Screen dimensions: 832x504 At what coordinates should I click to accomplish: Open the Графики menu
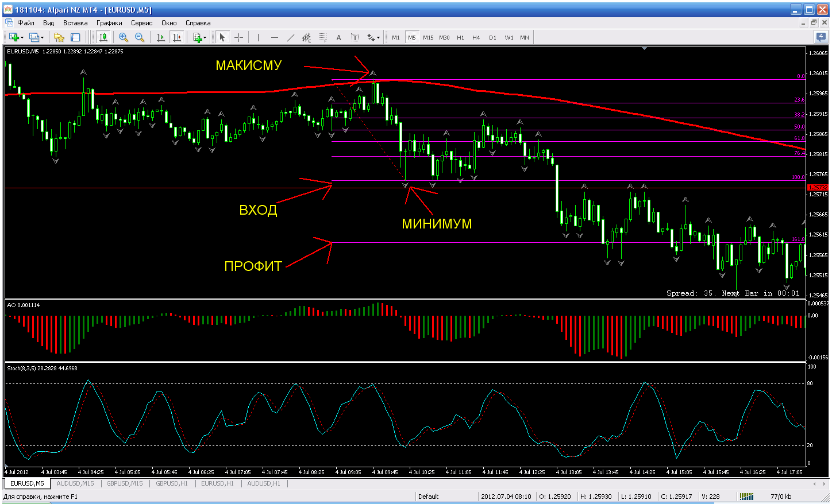tap(109, 23)
